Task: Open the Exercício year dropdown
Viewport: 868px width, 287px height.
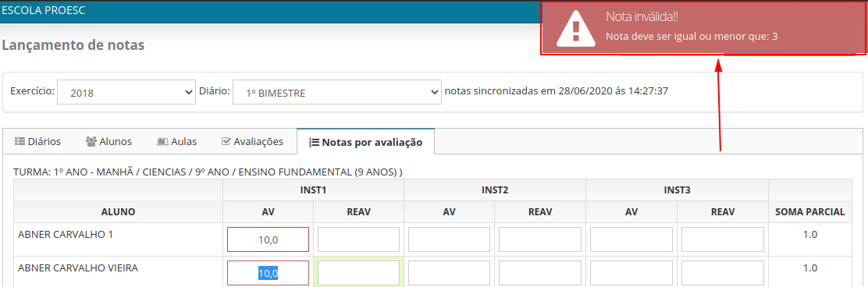Action: (x=126, y=93)
